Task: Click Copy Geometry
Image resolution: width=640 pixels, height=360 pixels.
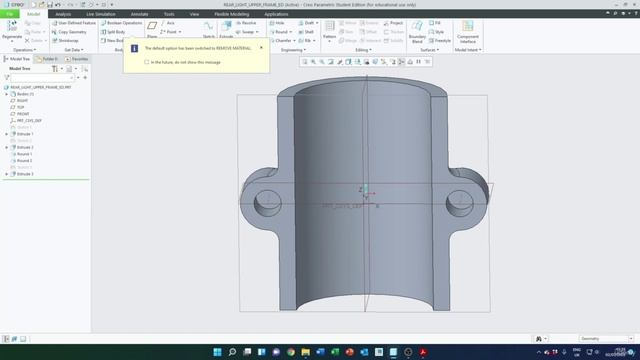Action: pos(69,32)
